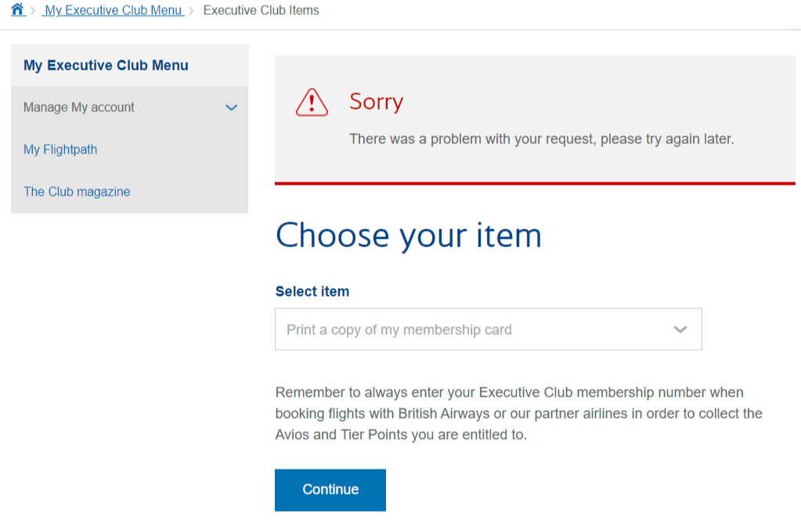Image resolution: width=801 pixels, height=532 pixels.
Task: Expand the Manage My account menu item
Action: 130,107
